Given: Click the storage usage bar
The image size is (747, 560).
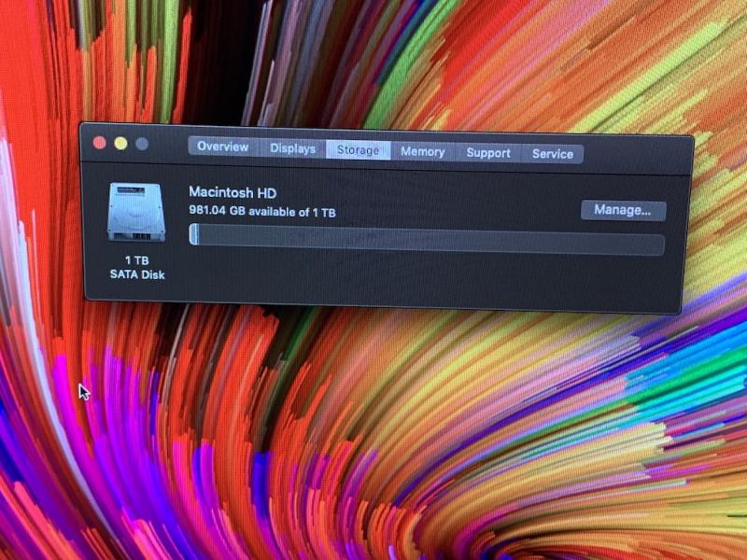Looking at the screenshot, I should point(427,241).
